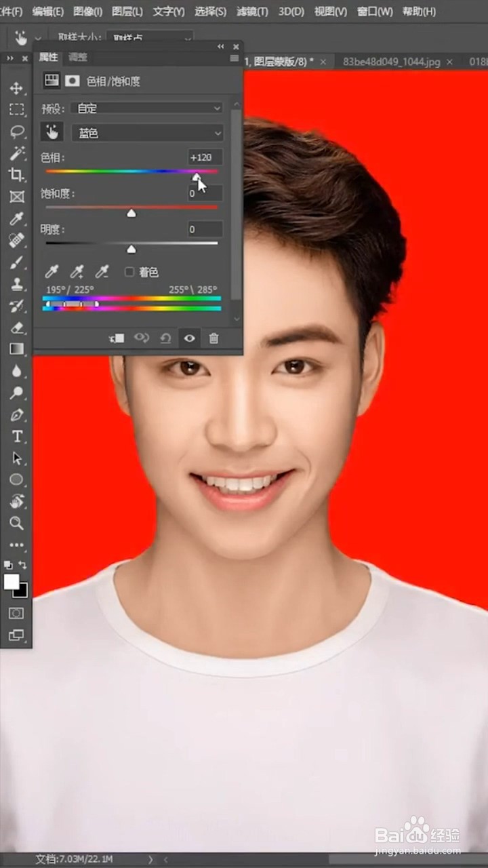Image resolution: width=488 pixels, height=868 pixels.
Task: Switch to the 调整 tab
Action: point(78,57)
